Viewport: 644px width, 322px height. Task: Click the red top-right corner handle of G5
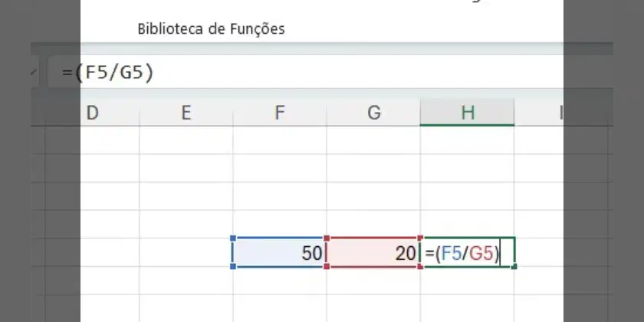[420, 238]
